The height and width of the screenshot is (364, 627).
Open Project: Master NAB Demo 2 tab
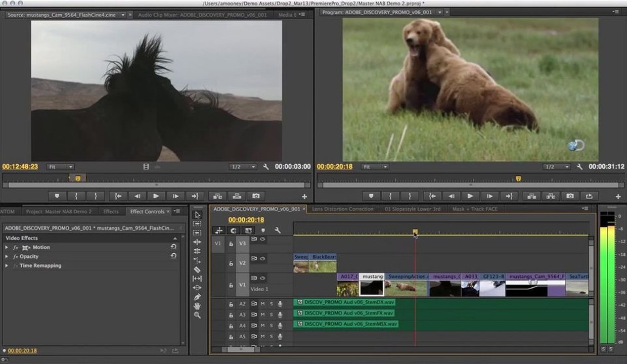[x=59, y=211]
